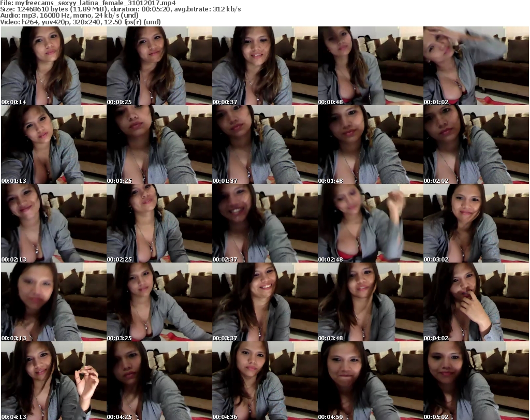Image resolution: width=530 pixels, height=420 pixels.
Task: Click the 'Size: 12468610 bytes' info line
Action: (120, 9)
